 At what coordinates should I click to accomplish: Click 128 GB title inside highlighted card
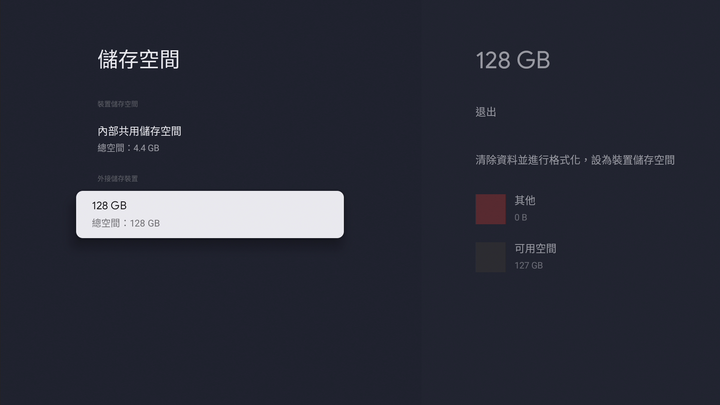pyautogui.click(x=109, y=205)
